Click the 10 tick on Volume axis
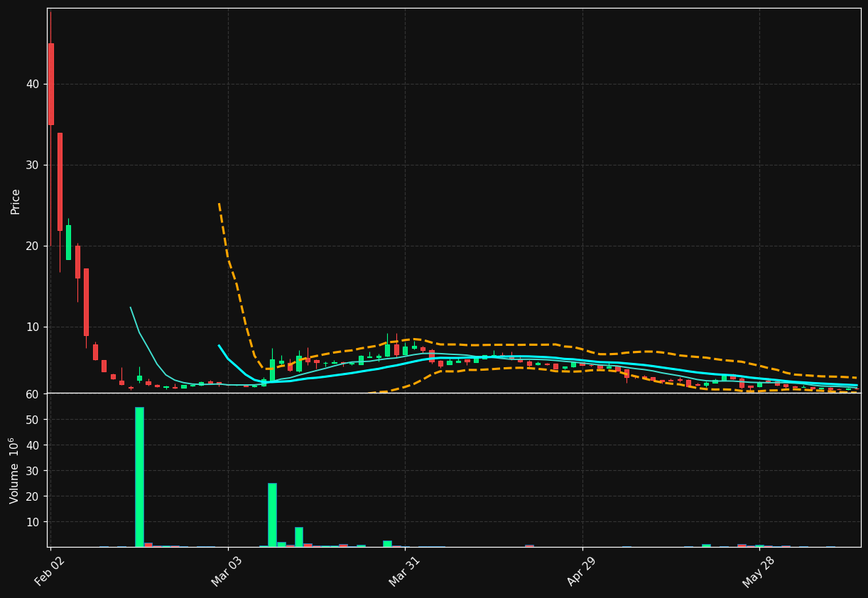 [33, 522]
